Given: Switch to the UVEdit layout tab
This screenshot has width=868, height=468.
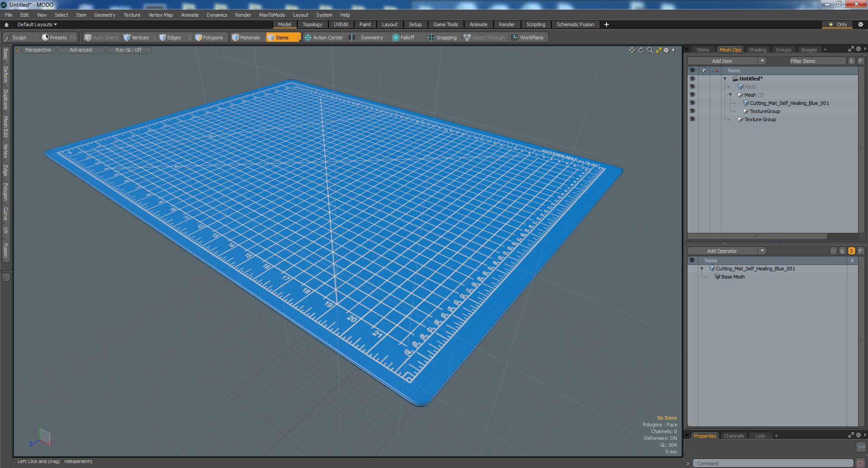Looking at the screenshot, I should tap(341, 24).
